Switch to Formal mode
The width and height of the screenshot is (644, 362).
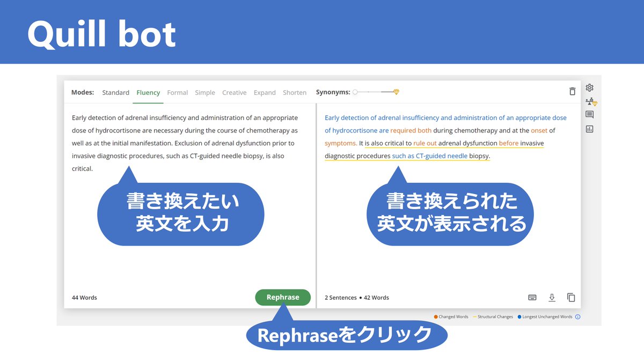[x=178, y=92]
